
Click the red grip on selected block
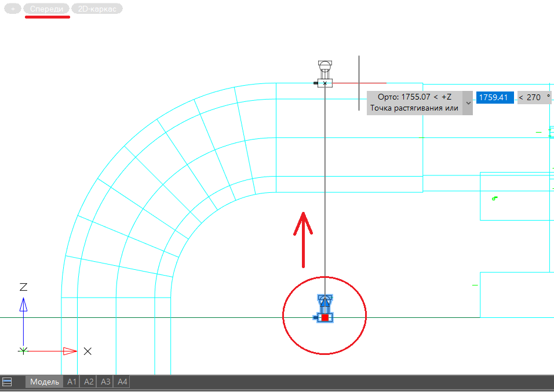coord(325,318)
